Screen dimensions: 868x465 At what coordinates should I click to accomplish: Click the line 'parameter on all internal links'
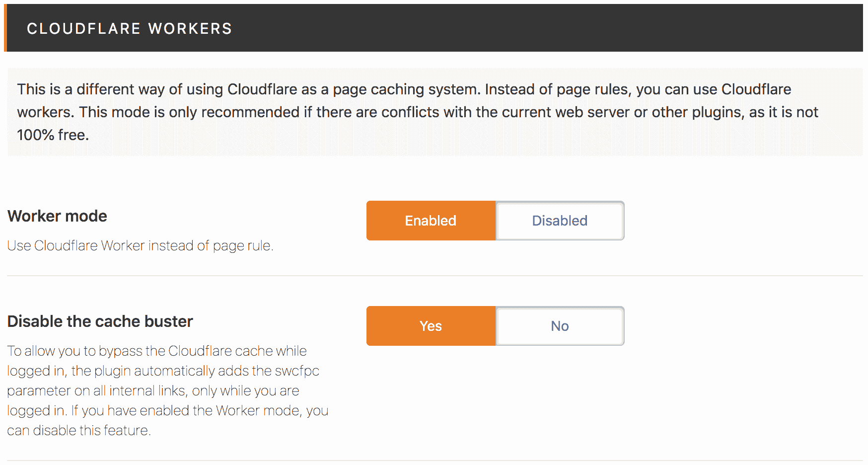(x=153, y=390)
